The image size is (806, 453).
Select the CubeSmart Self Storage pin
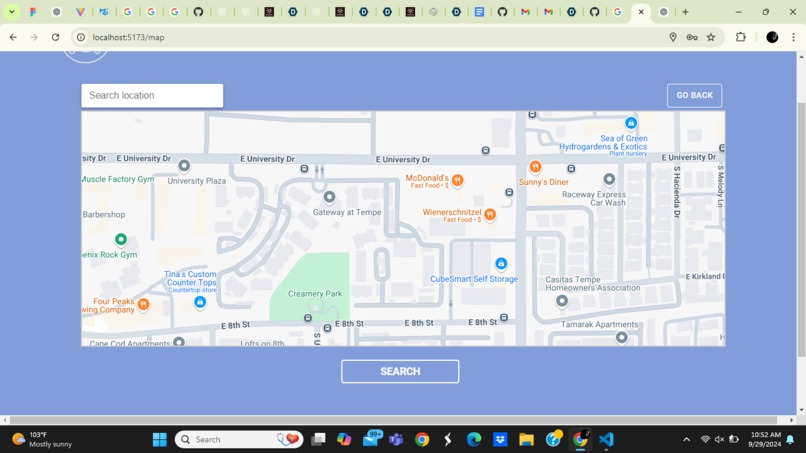[501, 264]
